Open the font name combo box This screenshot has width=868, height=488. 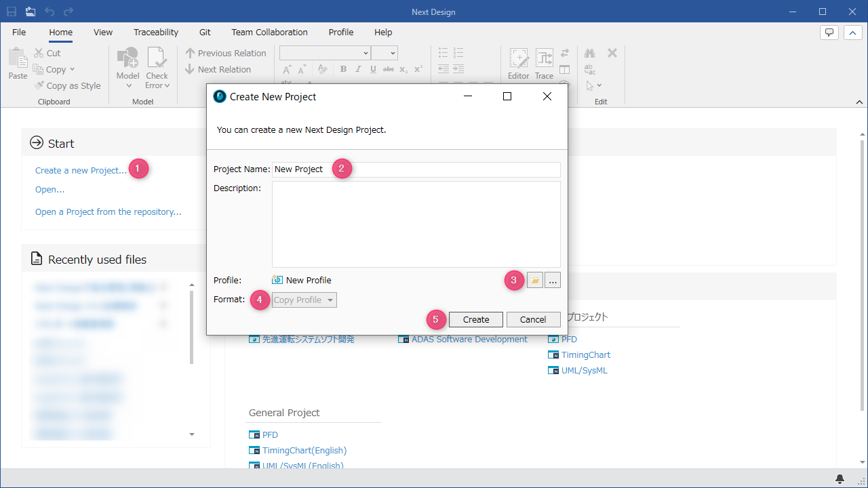(x=325, y=53)
